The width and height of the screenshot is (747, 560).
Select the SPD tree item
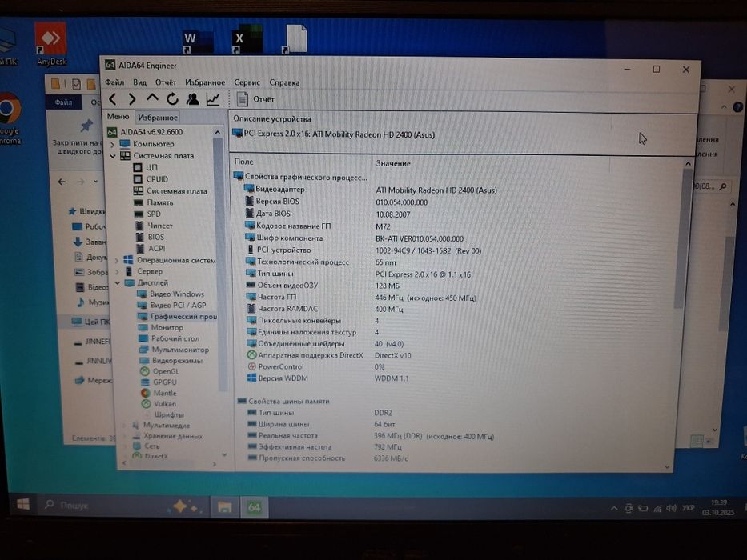(x=147, y=214)
